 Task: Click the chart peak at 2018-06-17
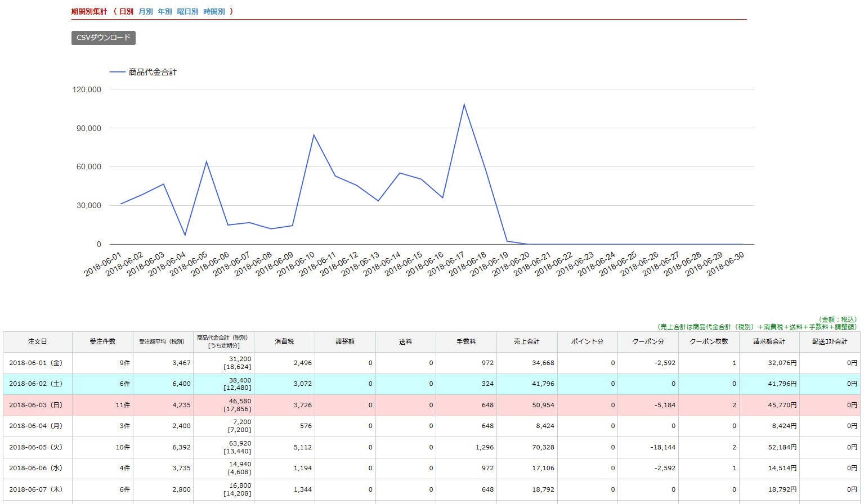(464, 105)
